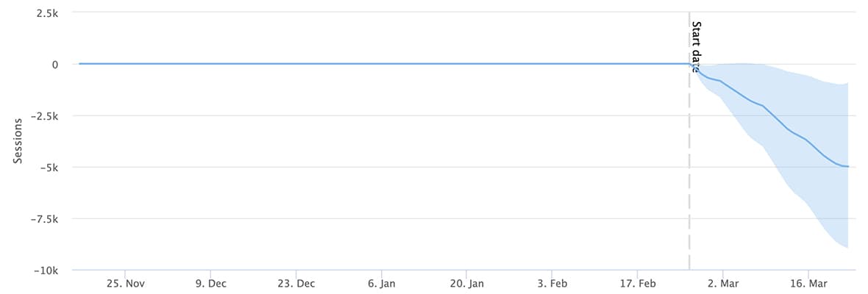Select the "20. Jan" x-axis label
868x294 pixels.
click(x=466, y=284)
